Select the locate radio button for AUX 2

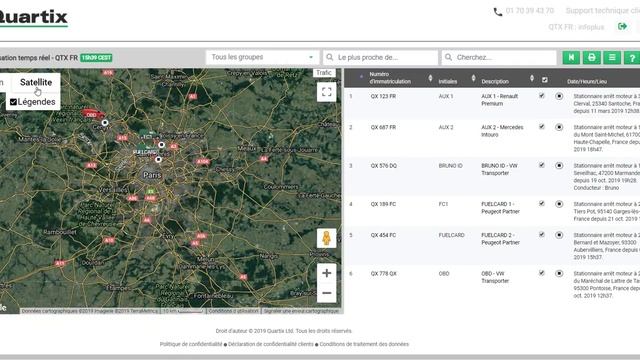click(559, 127)
